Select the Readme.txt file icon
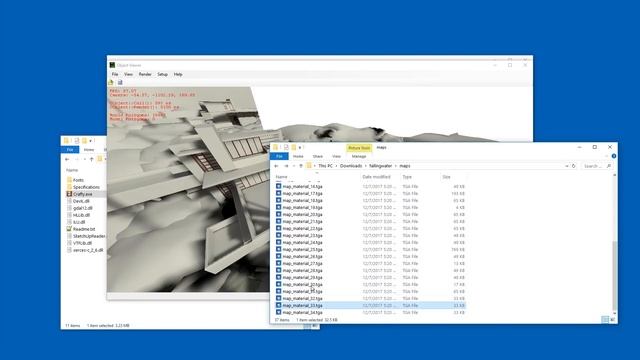Image resolution: width=640 pixels, height=360 pixels. (x=69, y=229)
